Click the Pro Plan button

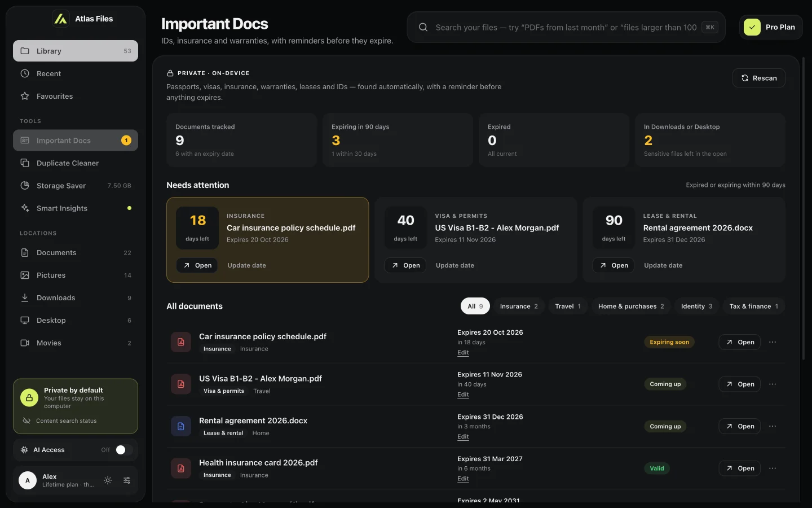[771, 27]
